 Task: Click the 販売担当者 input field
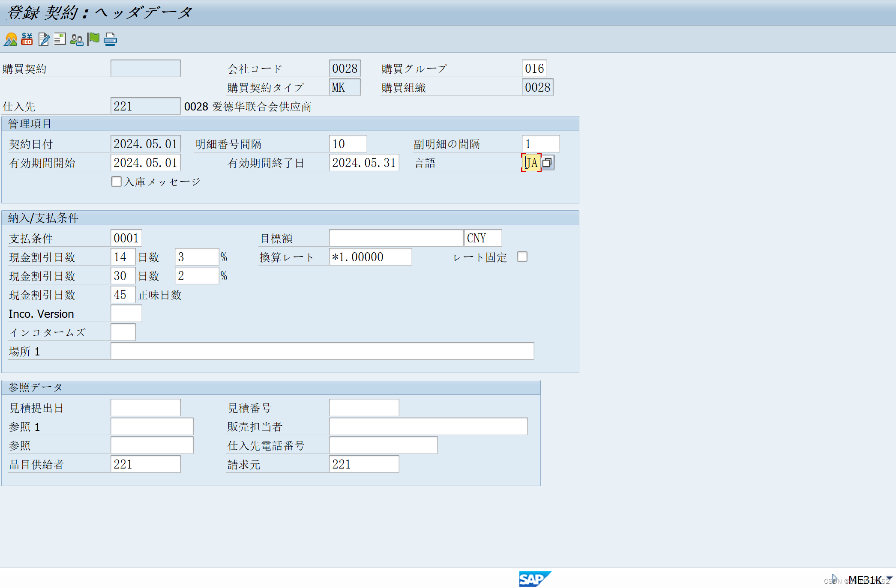click(428, 427)
